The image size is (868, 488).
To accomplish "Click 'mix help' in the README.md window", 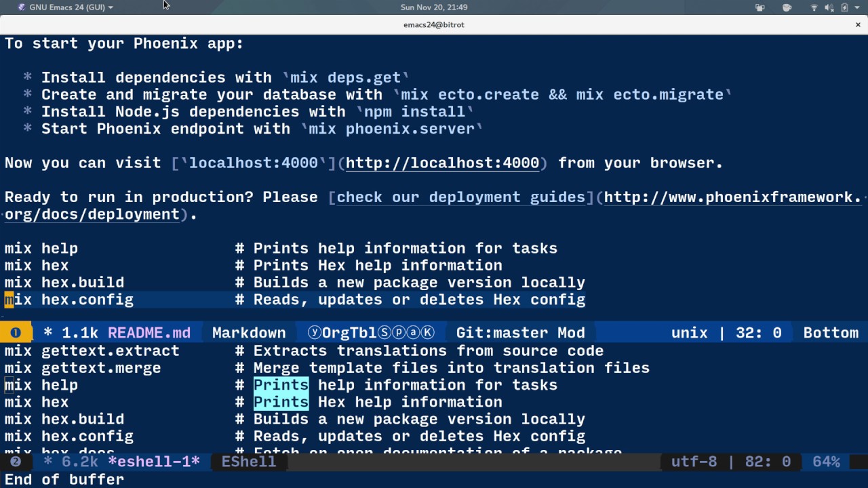I will coord(41,248).
